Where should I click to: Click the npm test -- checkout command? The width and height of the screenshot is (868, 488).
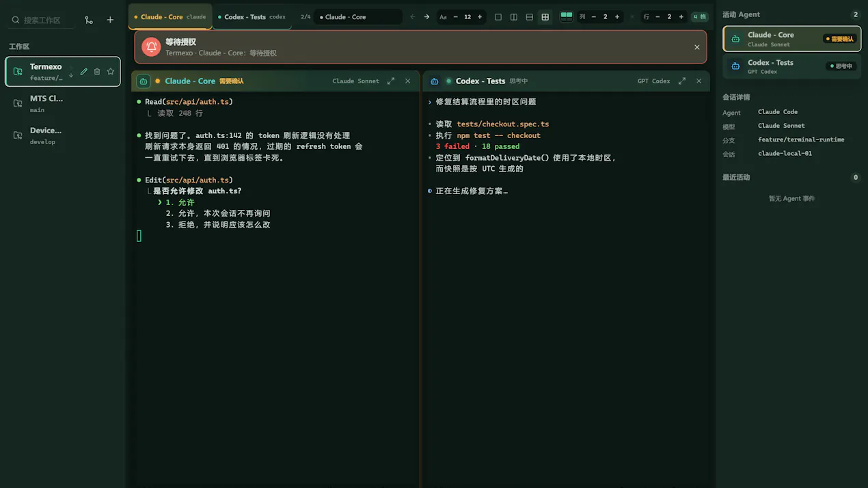tap(499, 135)
